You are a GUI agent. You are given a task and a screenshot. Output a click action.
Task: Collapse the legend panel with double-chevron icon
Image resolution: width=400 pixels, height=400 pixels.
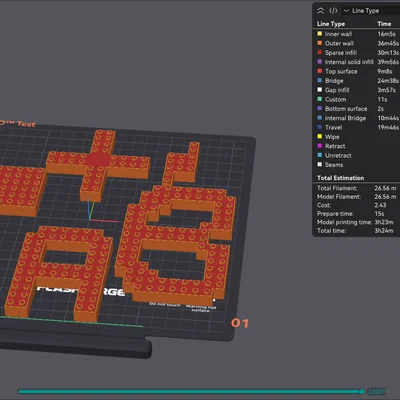point(320,11)
